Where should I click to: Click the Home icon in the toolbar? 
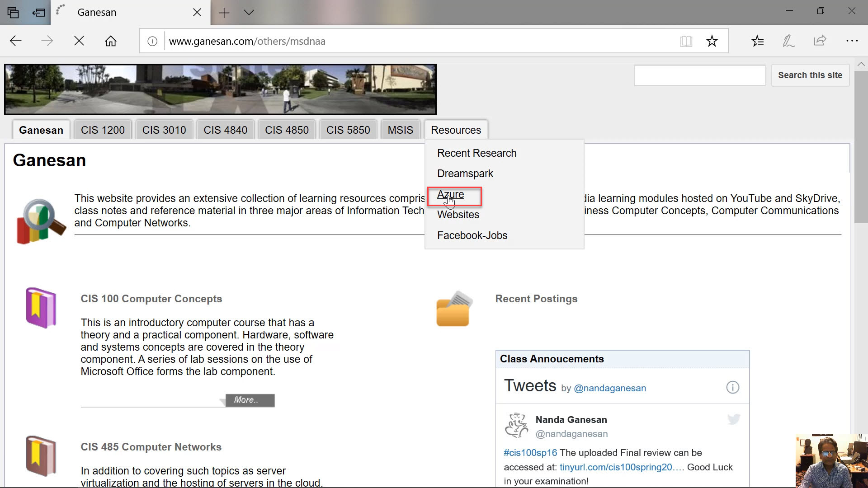[111, 41]
